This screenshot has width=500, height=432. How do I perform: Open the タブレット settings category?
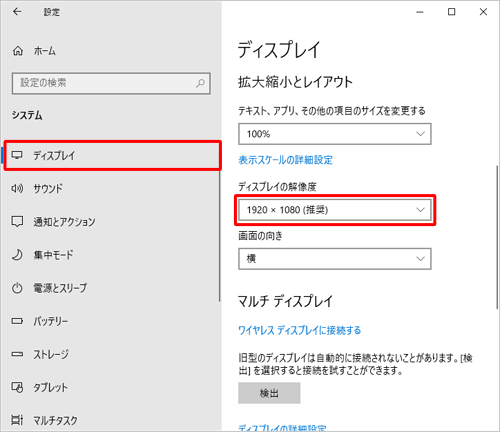point(110,387)
